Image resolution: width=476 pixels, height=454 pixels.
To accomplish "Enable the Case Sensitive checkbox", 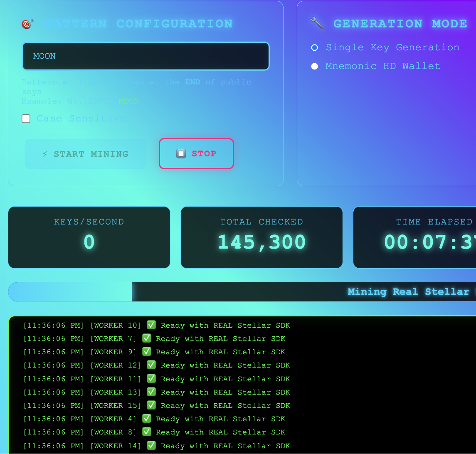I will (26, 119).
